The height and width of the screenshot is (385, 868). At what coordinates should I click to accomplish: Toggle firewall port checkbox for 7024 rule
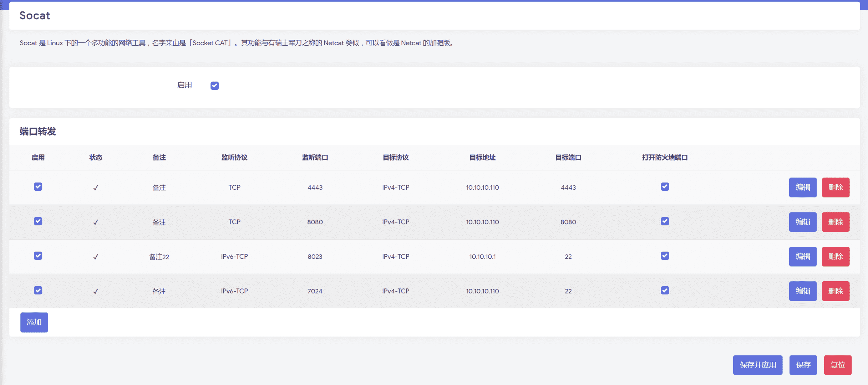(x=665, y=291)
